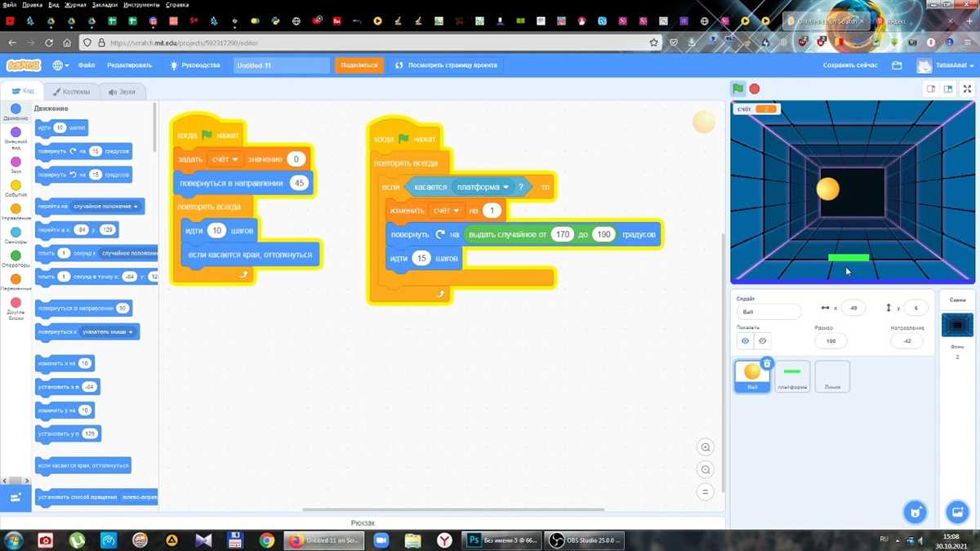The height and width of the screenshot is (551, 980).
Task: Expand the 'платформа' dropdown in the touching block
Action: point(506,188)
